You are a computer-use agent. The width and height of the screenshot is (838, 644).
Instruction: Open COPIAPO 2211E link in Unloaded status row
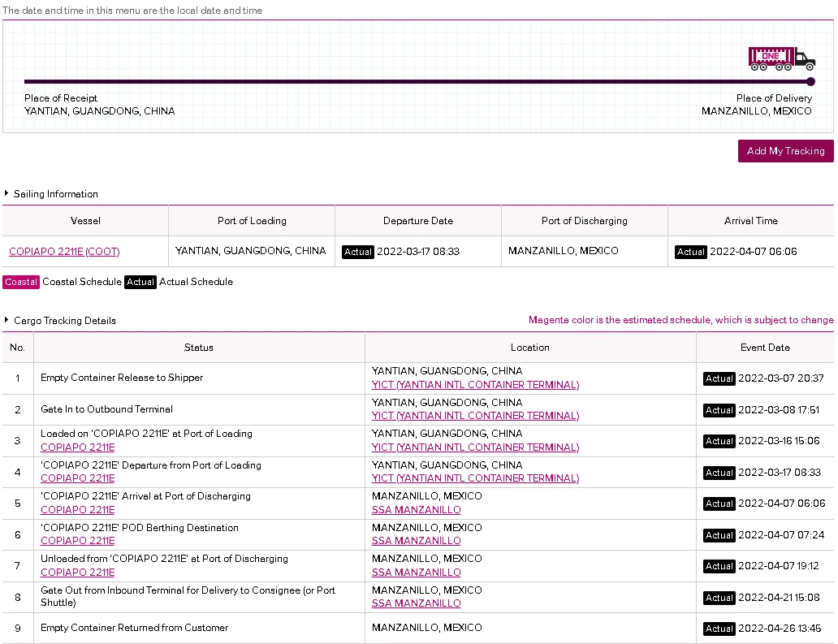pos(78,573)
